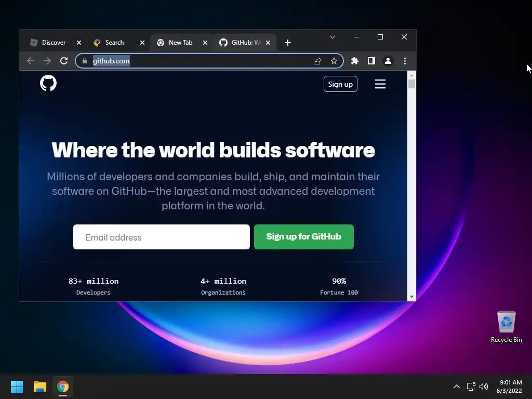Click the Chrome taskbar icon
This screenshot has width=532, height=399.
point(63,387)
